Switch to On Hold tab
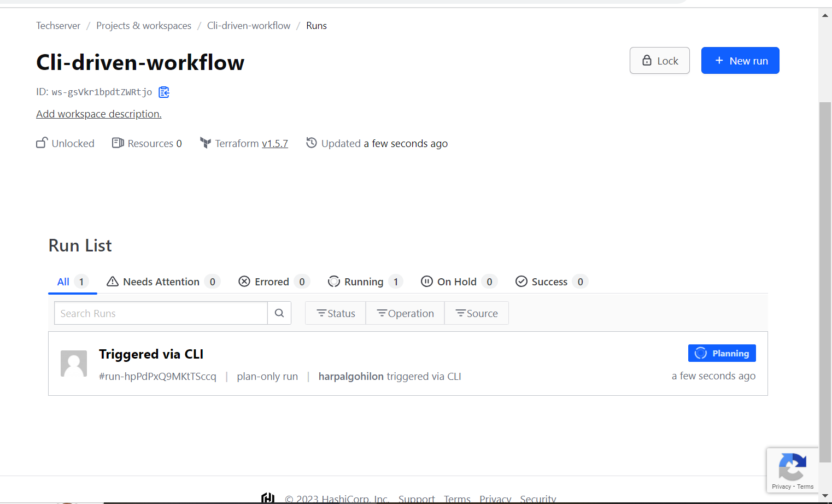The height and width of the screenshot is (504, 832). pyautogui.click(x=459, y=282)
